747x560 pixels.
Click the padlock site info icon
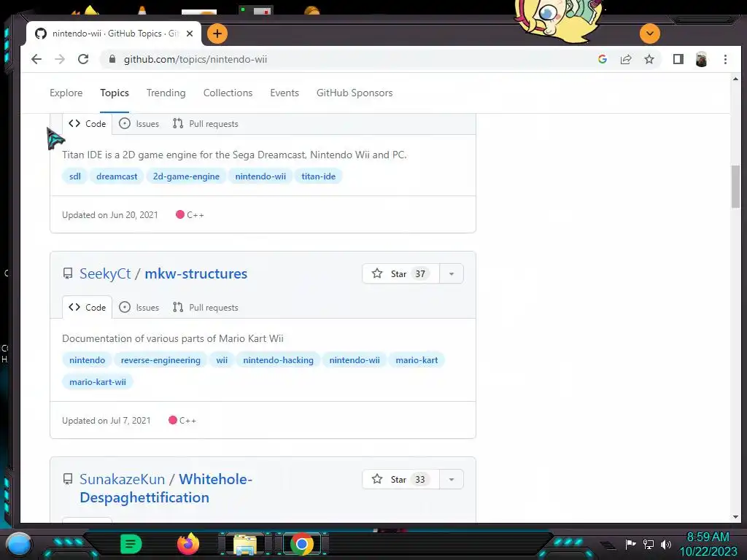(112, 60)
